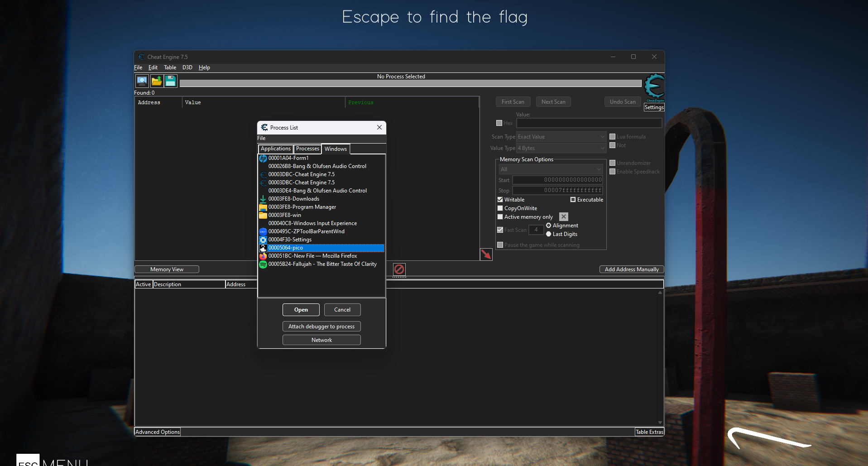The width and height of the screenshot is (868, 466).
Task: Click the red arrow add-to-list icon
Action: pos(486,255)
